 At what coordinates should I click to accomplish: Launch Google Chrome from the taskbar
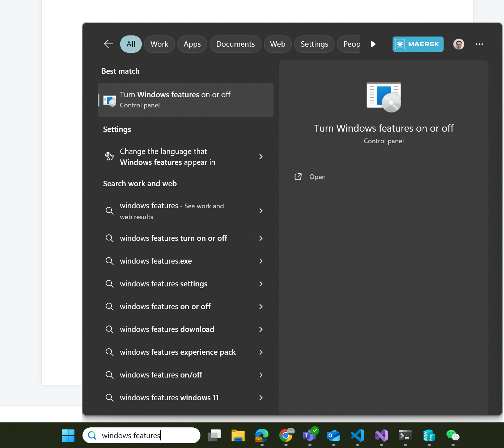[x=286, y=435]
